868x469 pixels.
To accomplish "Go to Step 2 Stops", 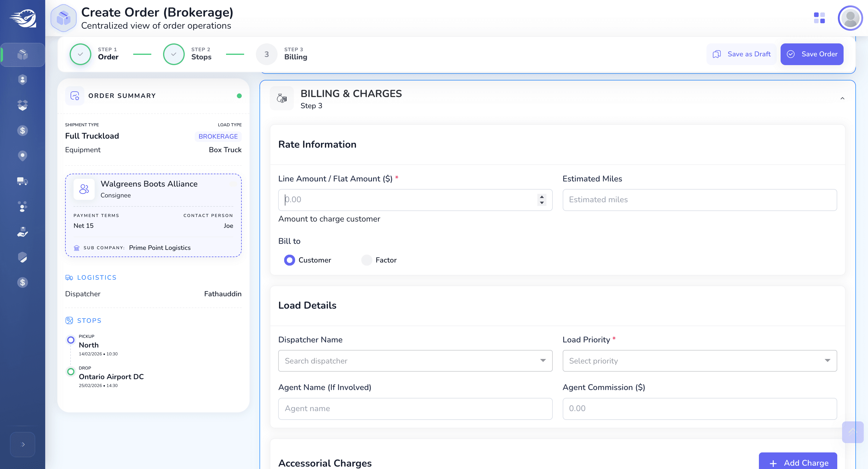I will 188,54.
